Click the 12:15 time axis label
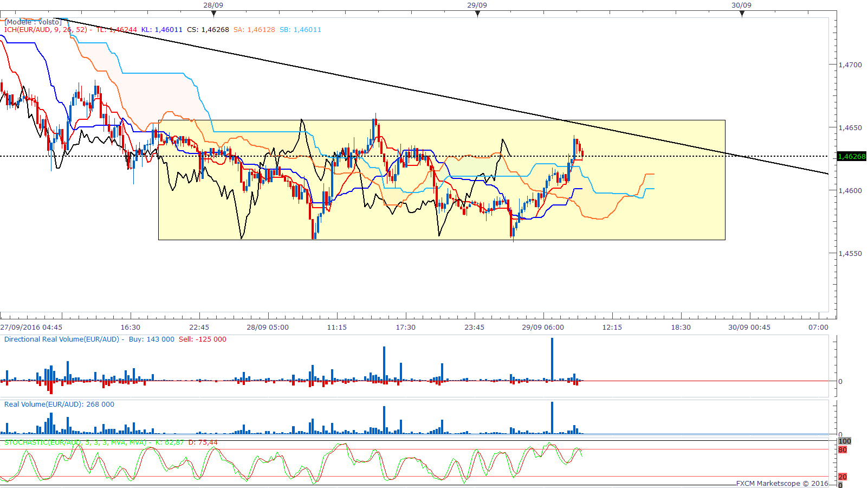868x488 pixels. point(612,327)
